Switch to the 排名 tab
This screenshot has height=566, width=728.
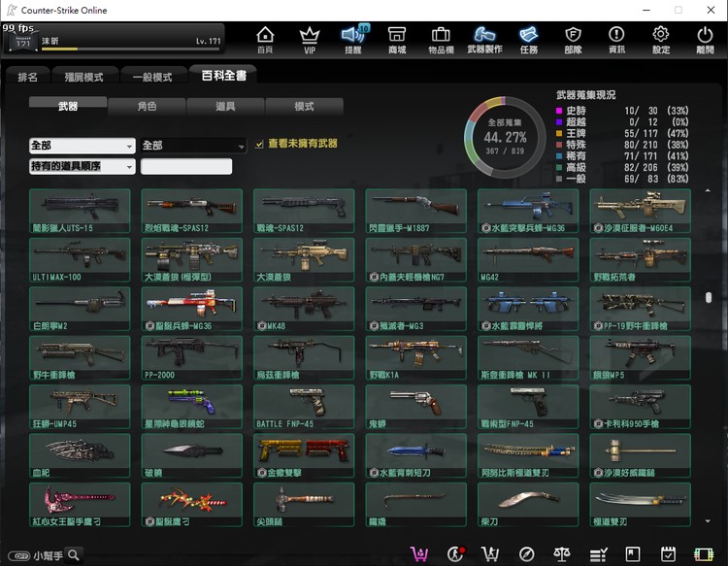pyautogui.click(x=27, y=77)
